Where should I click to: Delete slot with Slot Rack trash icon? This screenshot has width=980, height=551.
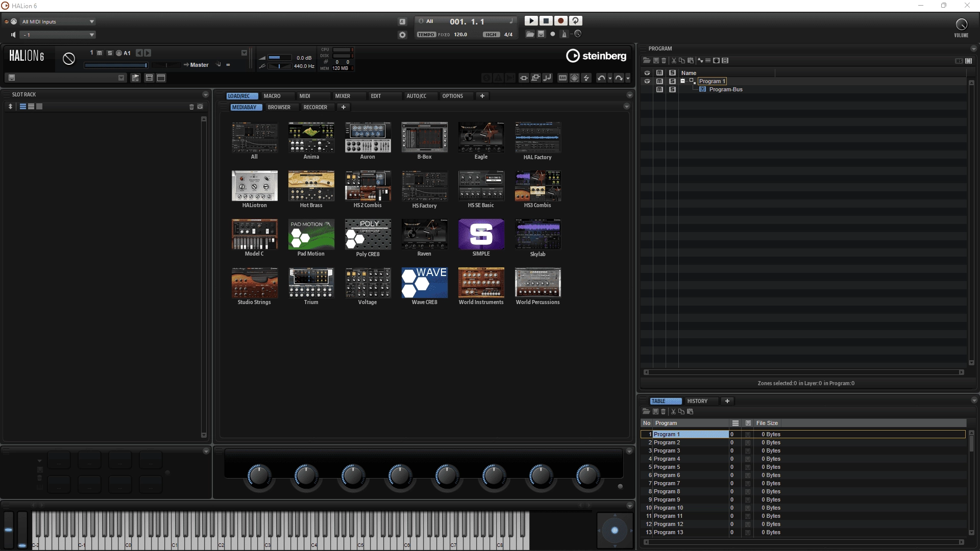(192, 107)
